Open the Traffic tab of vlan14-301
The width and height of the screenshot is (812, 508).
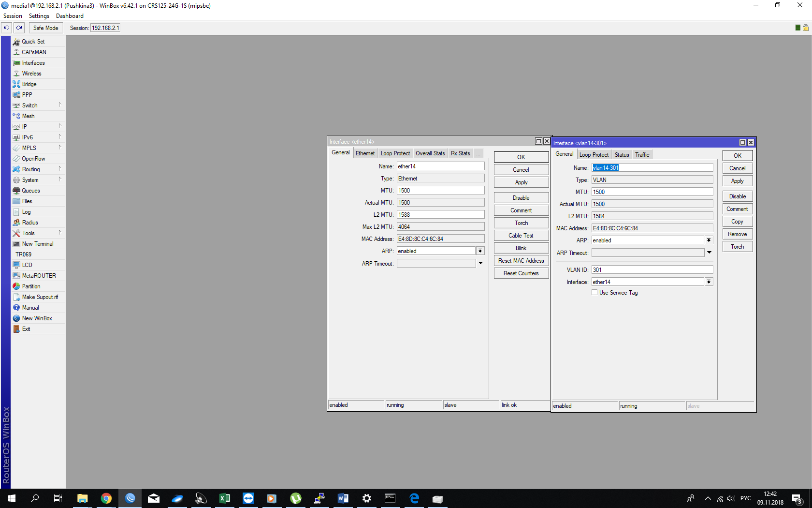(642, 155)
